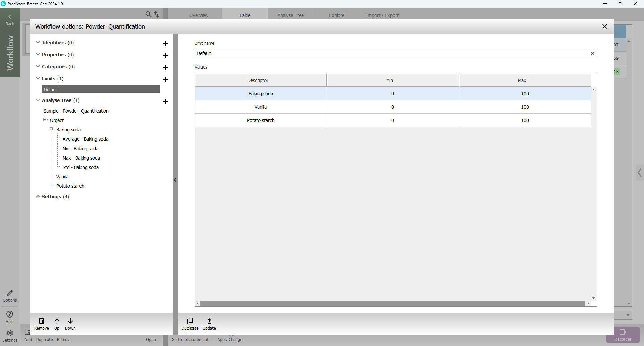The image size is (644, 346).
Task: Add a new Identifier with plus
Action: pos(165,44)
